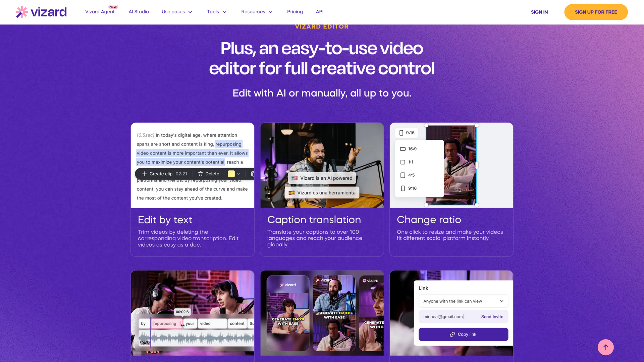Click Send invite
Viewport: 644px width, 362px height.
pyautogui.click(x=492, y=316)
